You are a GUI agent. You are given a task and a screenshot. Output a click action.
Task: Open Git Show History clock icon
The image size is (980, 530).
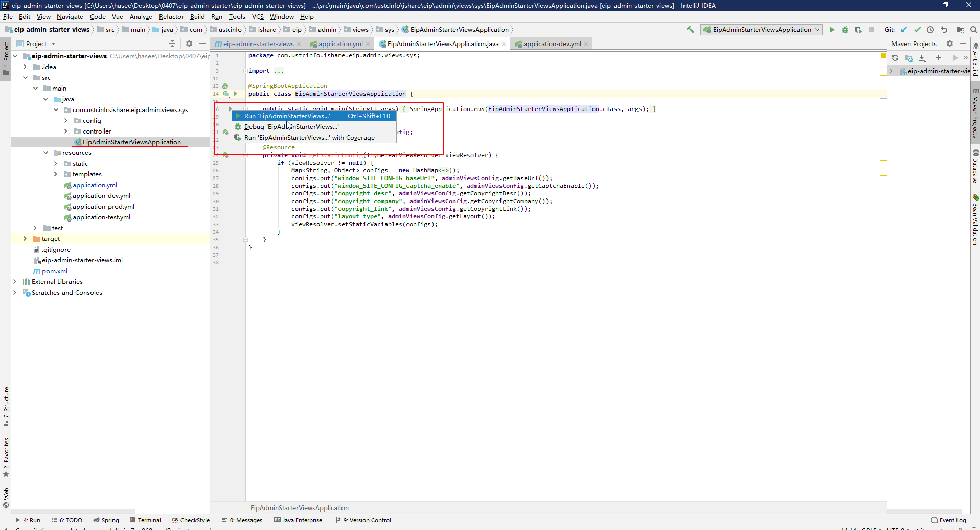click(x=930, y=30)
